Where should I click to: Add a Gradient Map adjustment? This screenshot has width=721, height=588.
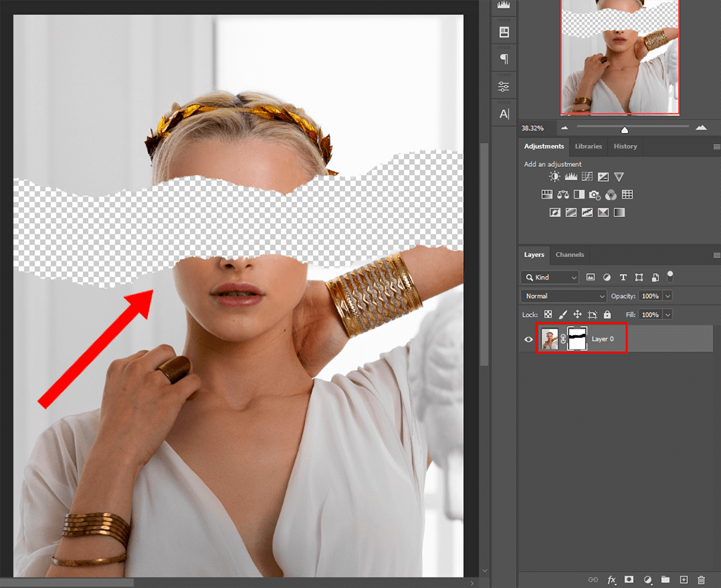620,213
